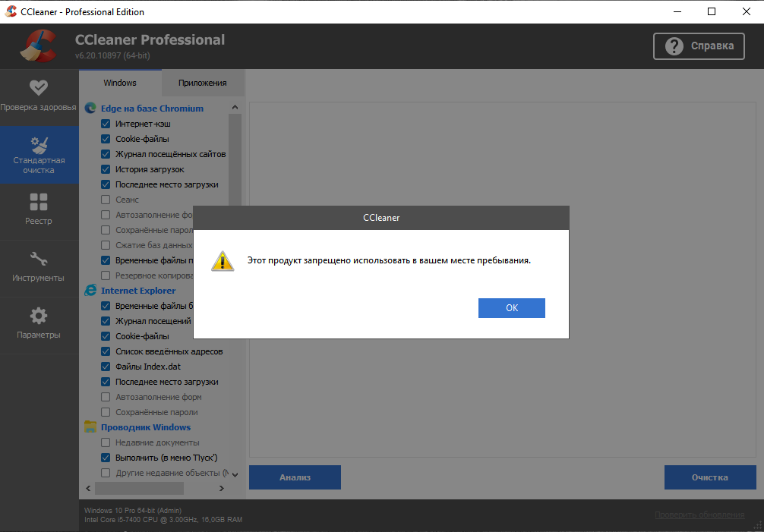
Task: Switch to the Приложения tab
Action: [202, 83]
